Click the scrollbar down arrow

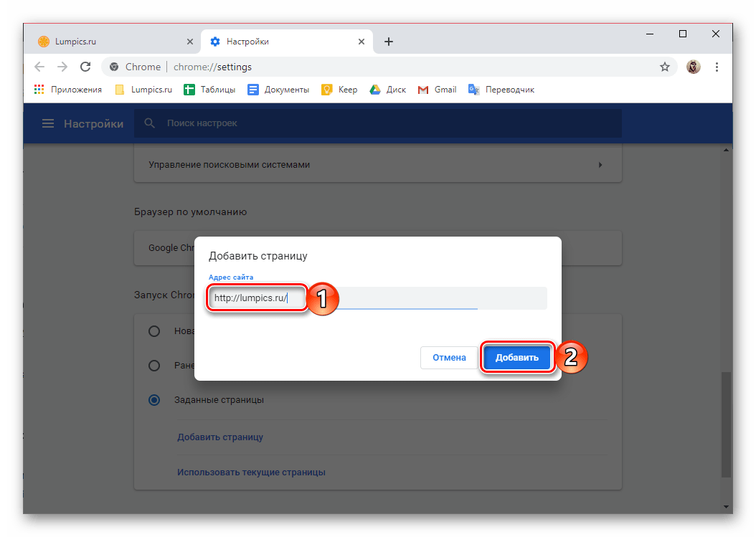726,507
